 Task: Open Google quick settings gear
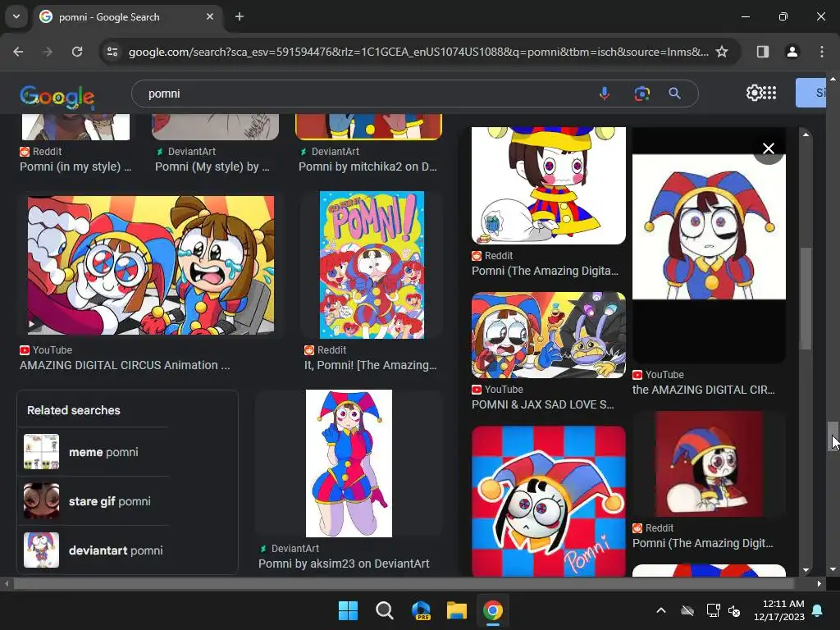coord(753,93)
